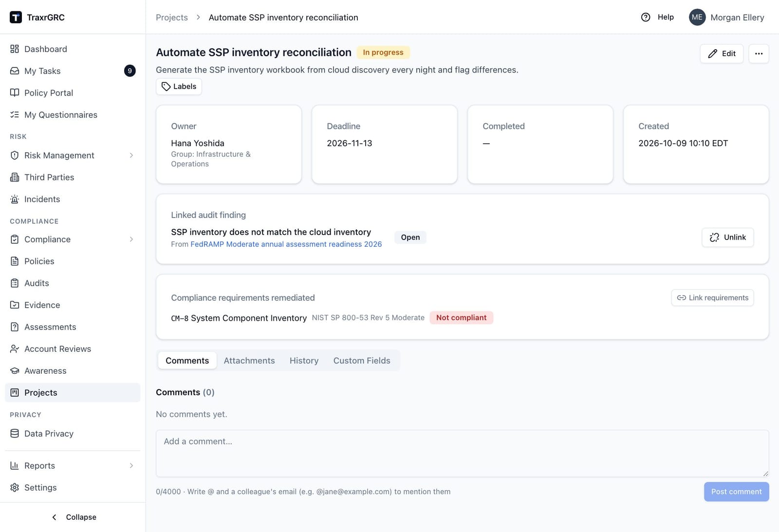Open My Tasks inbox item
779x532 pixels.
coord(73,71)
